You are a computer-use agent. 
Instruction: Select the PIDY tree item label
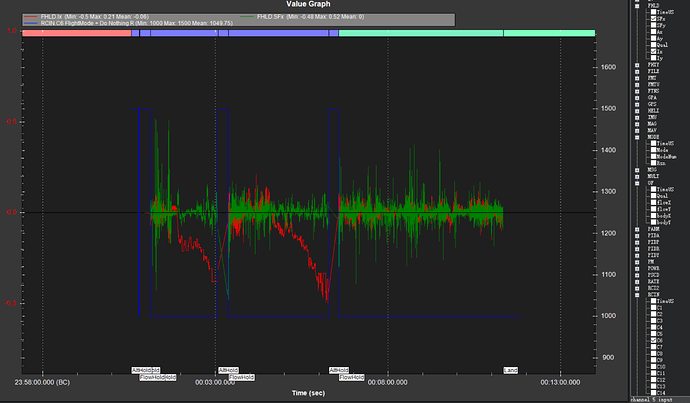click(653, 255)
